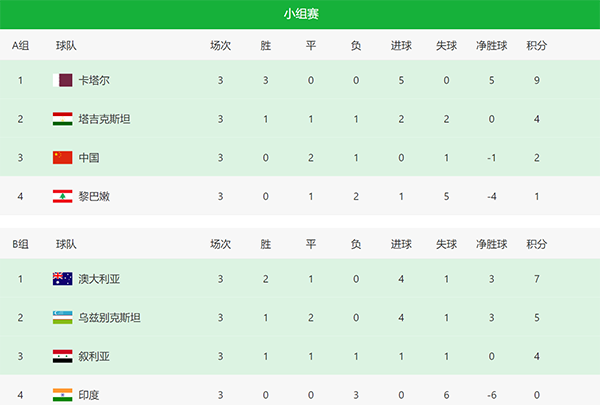Click the China flag icon

[62, 158]
